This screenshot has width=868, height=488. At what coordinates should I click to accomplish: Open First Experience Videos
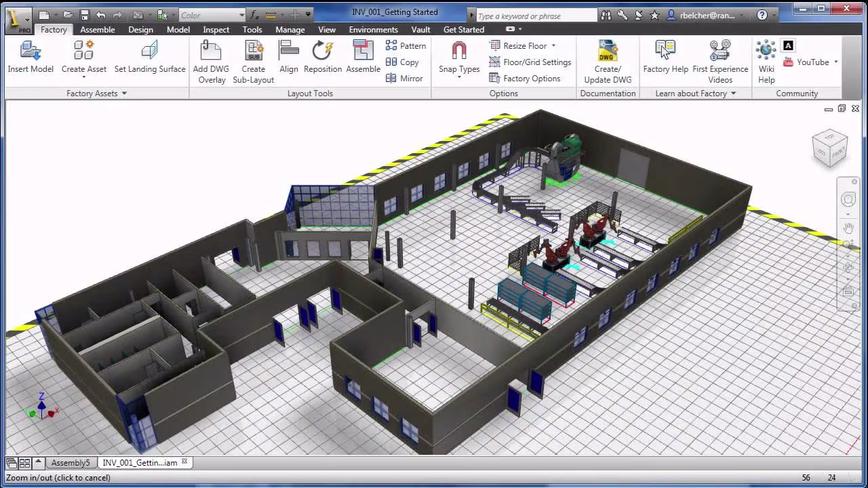pyautogui.click(x=720, y=62)
